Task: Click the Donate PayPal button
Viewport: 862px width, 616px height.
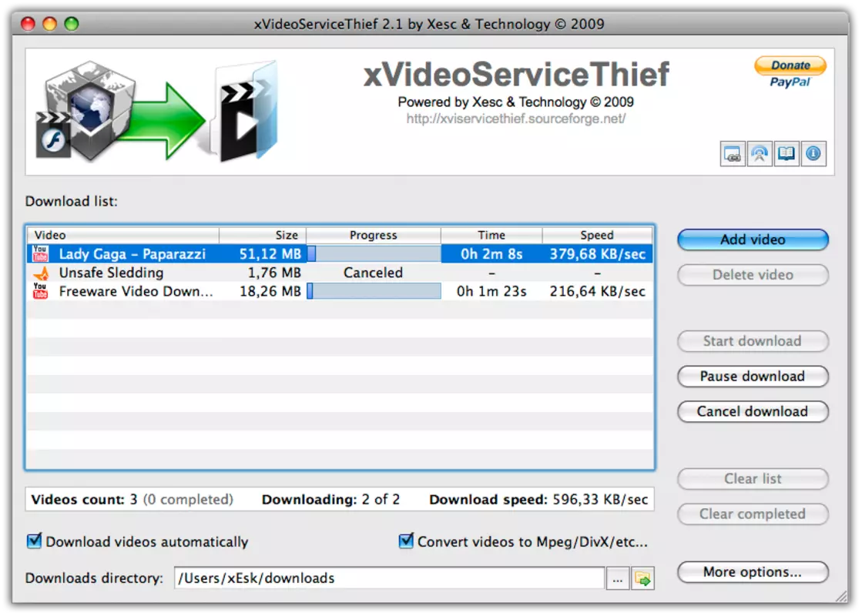Action: click(790, 72)
